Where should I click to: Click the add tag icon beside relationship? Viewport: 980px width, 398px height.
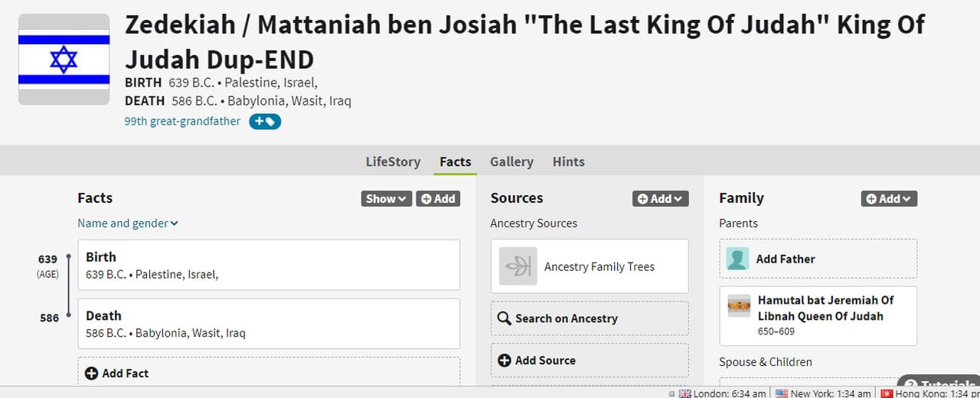(265, 122)
